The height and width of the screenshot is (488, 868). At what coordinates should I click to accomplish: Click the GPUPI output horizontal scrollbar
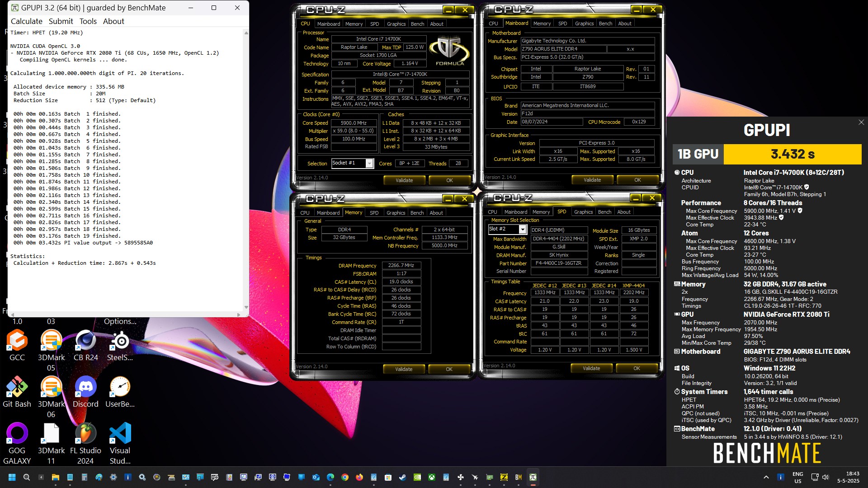[126, 314]
